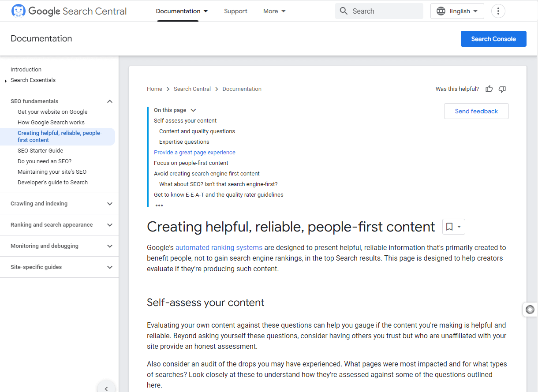Open the Documentation menu in header
Viewport: 538px width, 392px height.
click(x=182, y=11)
